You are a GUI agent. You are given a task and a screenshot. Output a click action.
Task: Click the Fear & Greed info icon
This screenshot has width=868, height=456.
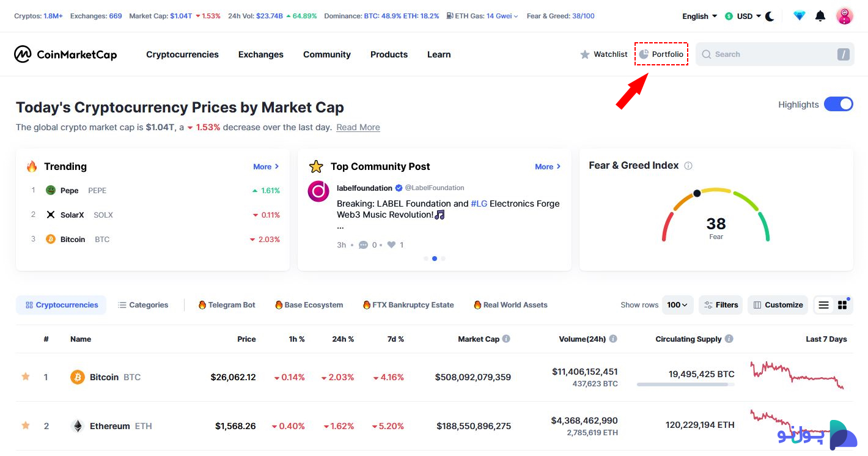688,166
